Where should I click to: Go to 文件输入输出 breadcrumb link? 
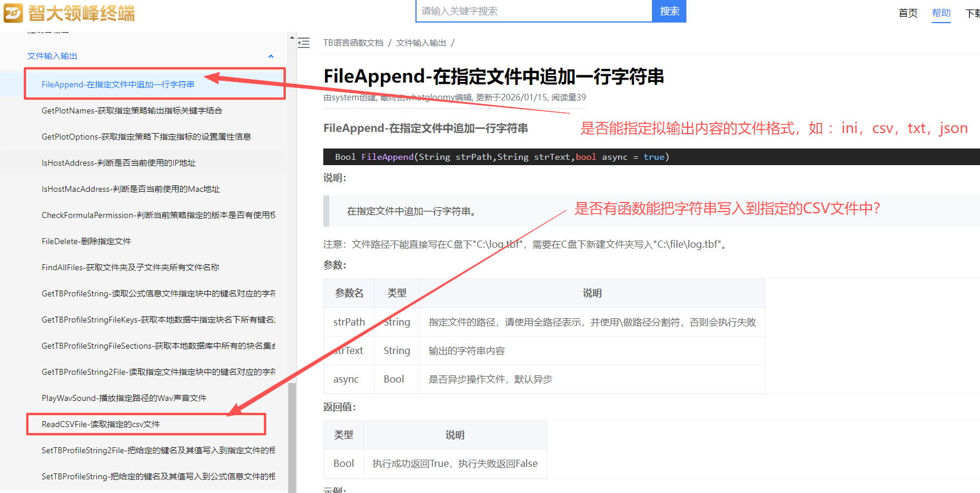click(421, 43)
